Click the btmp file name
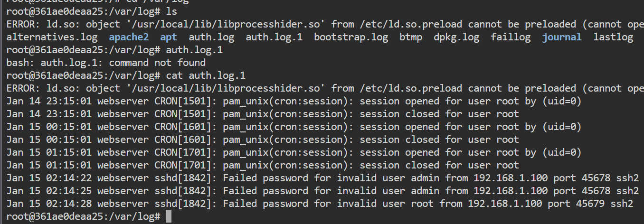 [410, 37]
